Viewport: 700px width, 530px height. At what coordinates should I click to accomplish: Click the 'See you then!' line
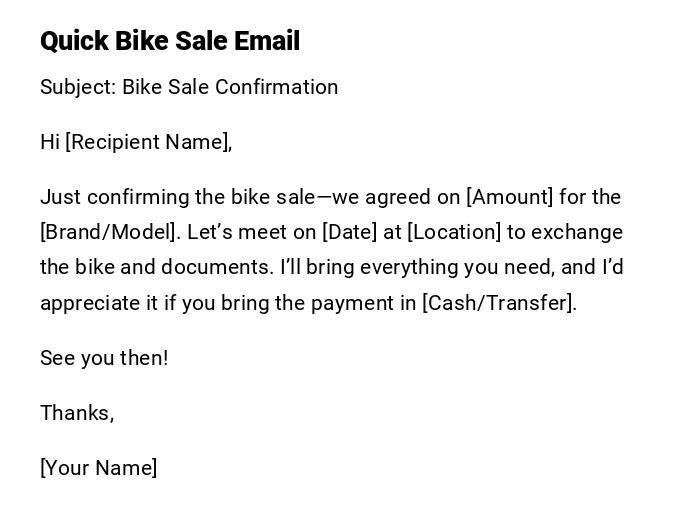click(104, 358)
